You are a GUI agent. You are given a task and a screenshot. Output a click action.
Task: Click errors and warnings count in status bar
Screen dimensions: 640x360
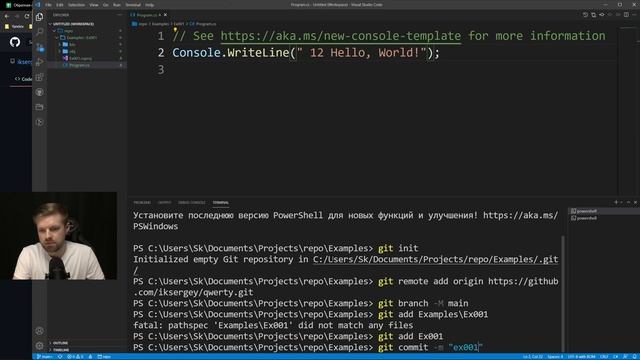pyautogui.click(x=75, y=357)
